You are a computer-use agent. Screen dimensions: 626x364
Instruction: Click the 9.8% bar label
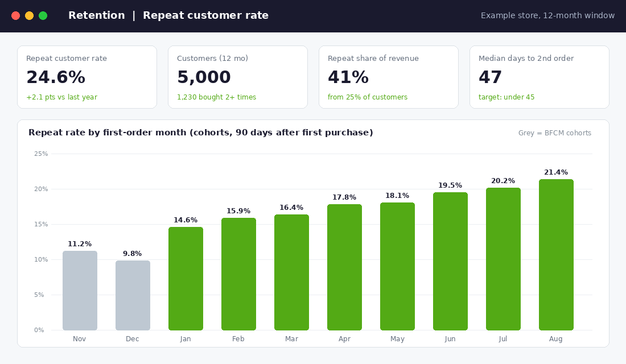pyautogui.click(x=133, y=254)
